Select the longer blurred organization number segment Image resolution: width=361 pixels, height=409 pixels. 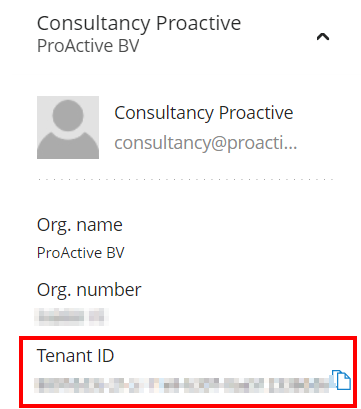(x=60, y=316)
